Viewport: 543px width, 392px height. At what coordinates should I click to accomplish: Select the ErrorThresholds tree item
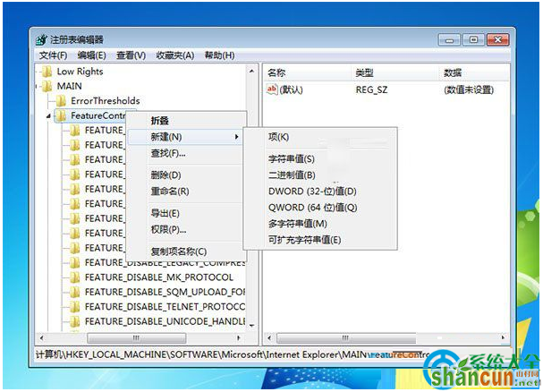coord(106,101)
